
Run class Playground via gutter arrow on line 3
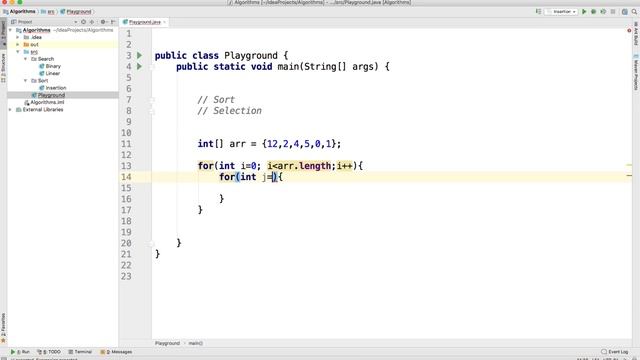tap(140, 55)
